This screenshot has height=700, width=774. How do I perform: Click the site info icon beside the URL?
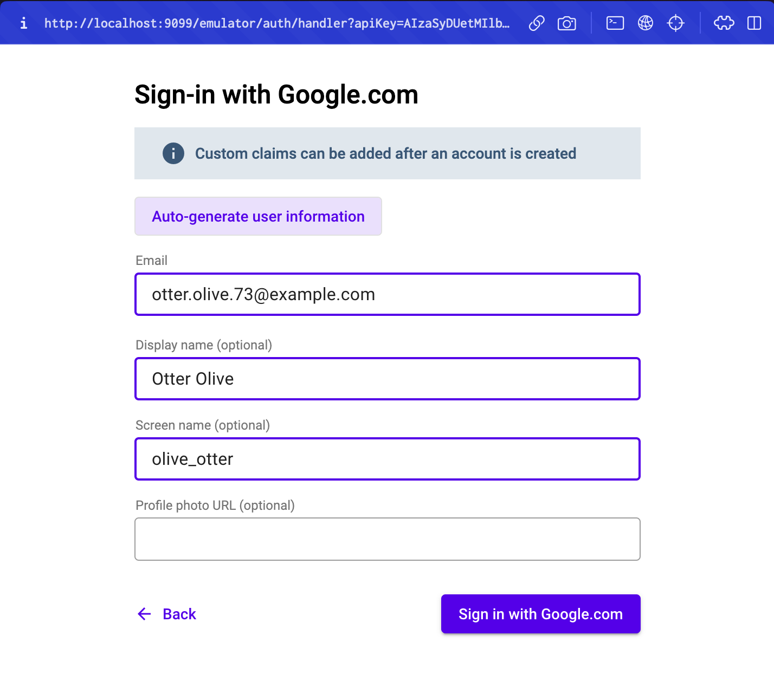(23, 23)
